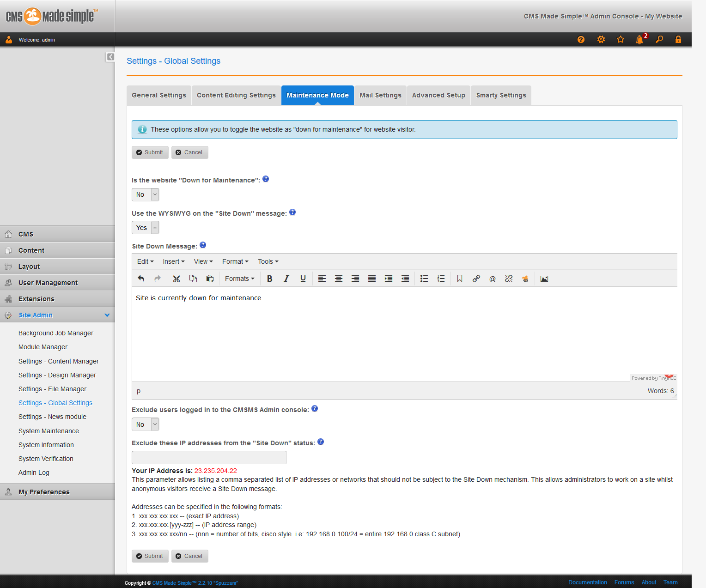Open System Information in the sidebar
The height and width of the screenshot is (588, 706).
click(x=46, y=445)
